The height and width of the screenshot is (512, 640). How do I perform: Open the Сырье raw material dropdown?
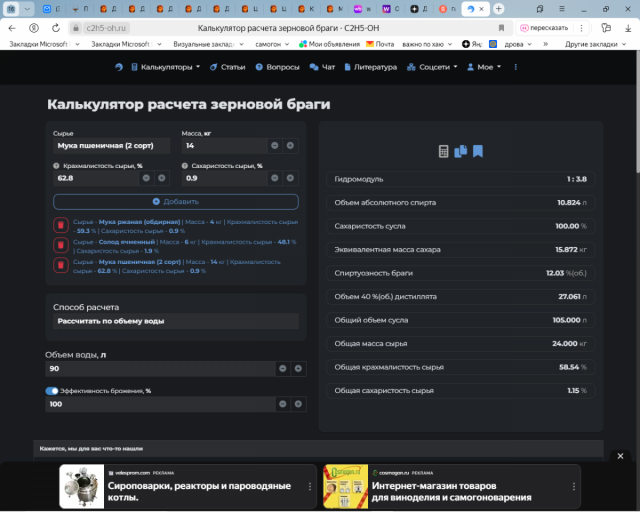coord(111,146)
